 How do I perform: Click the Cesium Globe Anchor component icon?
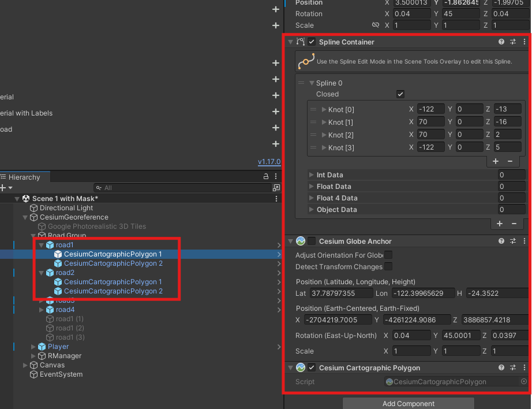point(301,241)
